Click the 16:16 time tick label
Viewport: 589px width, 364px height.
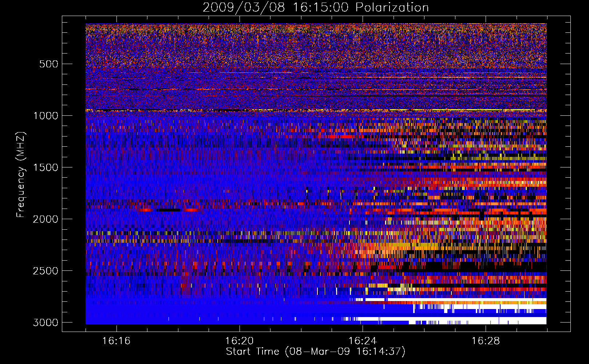tap(116, 341)
